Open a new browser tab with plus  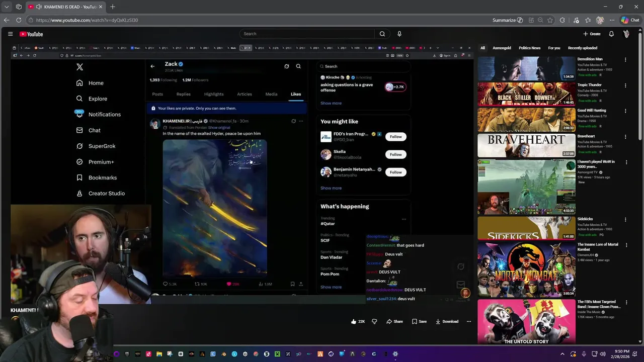tap(113, 7)
